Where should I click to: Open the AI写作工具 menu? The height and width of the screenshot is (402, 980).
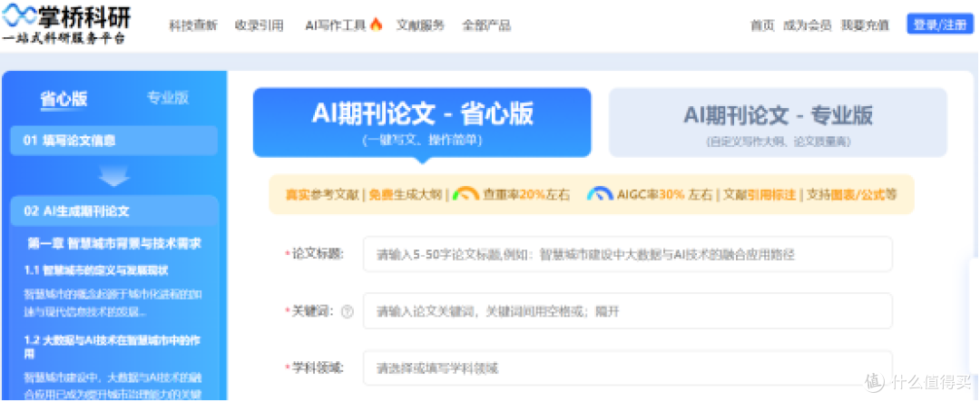(x=336, y=25)
